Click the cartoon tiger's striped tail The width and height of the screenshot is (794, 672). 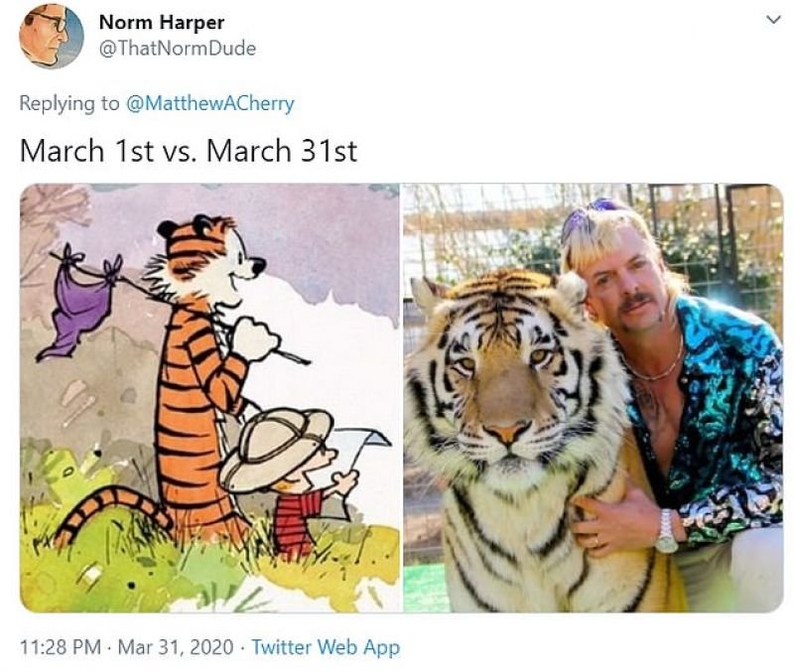(109, 511)
